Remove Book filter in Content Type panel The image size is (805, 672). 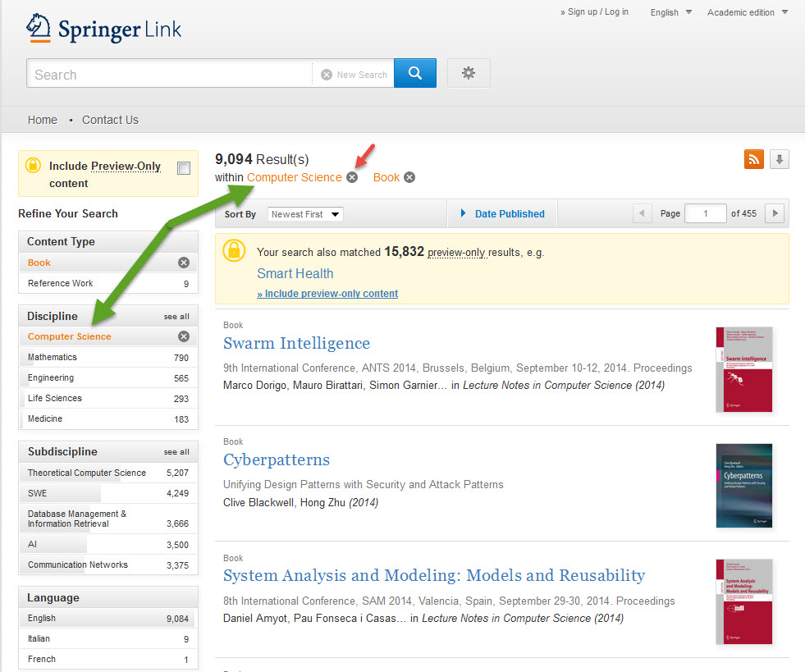(183, 263)
